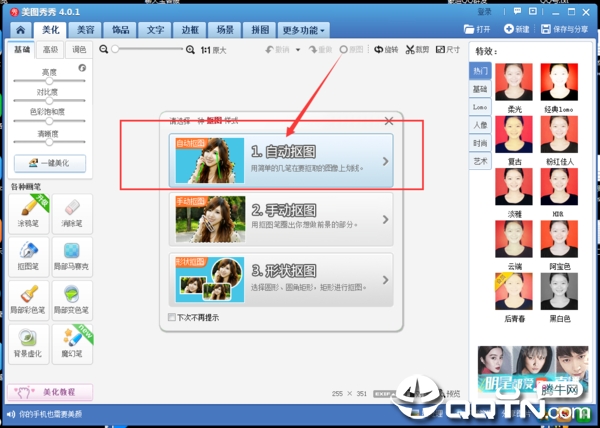Go to the home tab icon

pyautogui.click(x=21, y=30)
